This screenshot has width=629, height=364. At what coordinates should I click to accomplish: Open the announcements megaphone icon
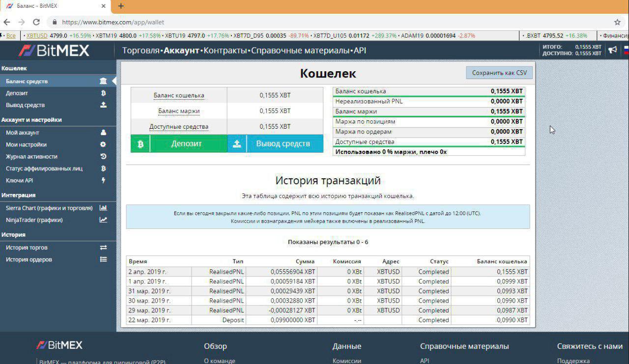click(612, 50)
